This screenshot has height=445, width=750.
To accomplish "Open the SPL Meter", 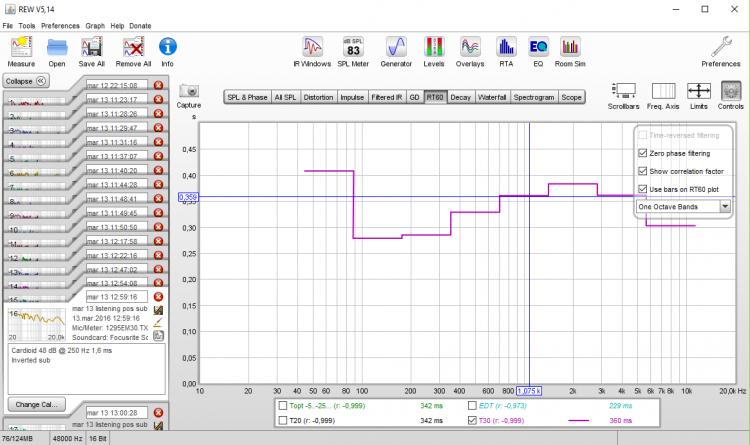I will pyautogui.click(x=353, y=52).
